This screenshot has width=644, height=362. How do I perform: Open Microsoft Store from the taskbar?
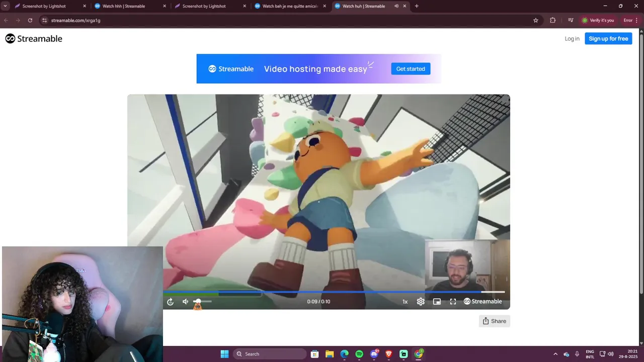314,354
